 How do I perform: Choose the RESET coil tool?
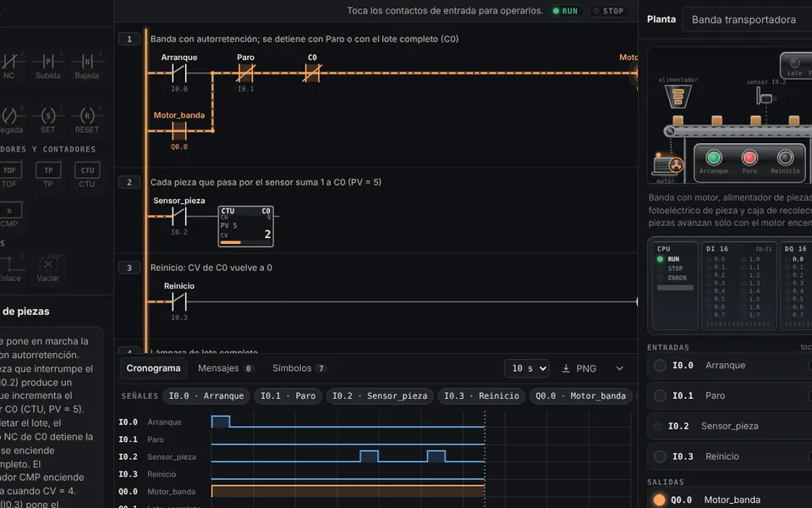point(86,120)
